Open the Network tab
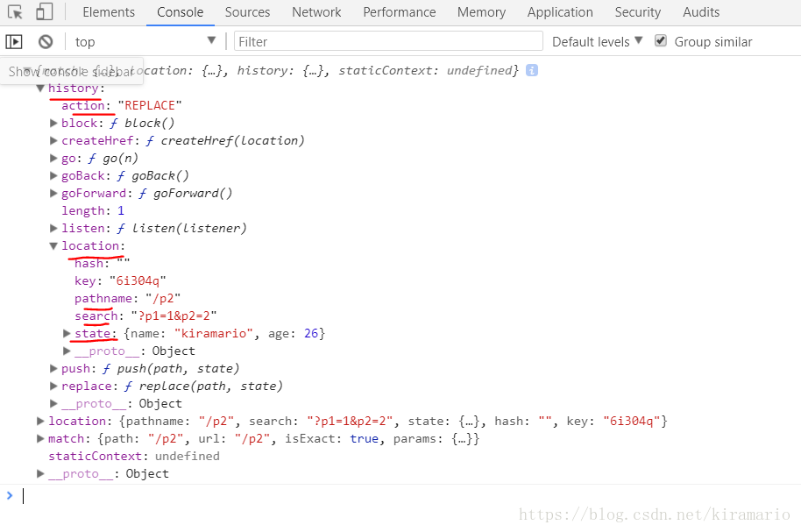The height and width of the screenshot is (532, 801). click(x=316, y=12)
